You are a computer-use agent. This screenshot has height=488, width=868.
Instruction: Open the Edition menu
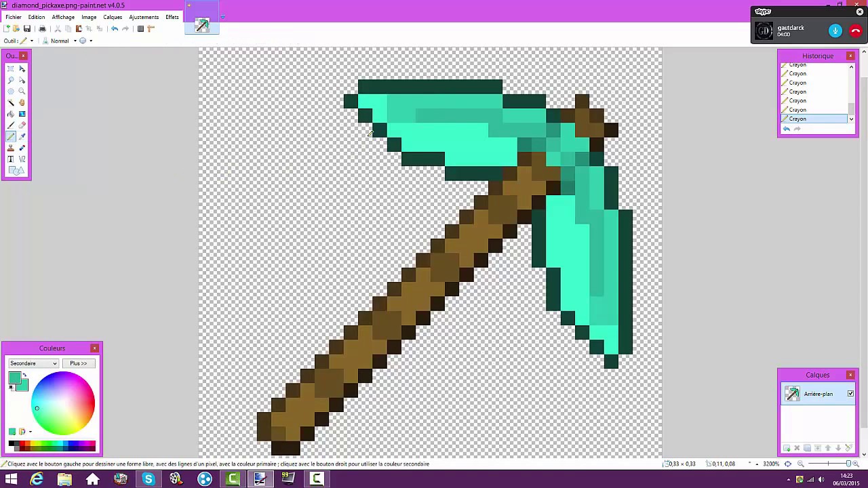coord(37,17)
